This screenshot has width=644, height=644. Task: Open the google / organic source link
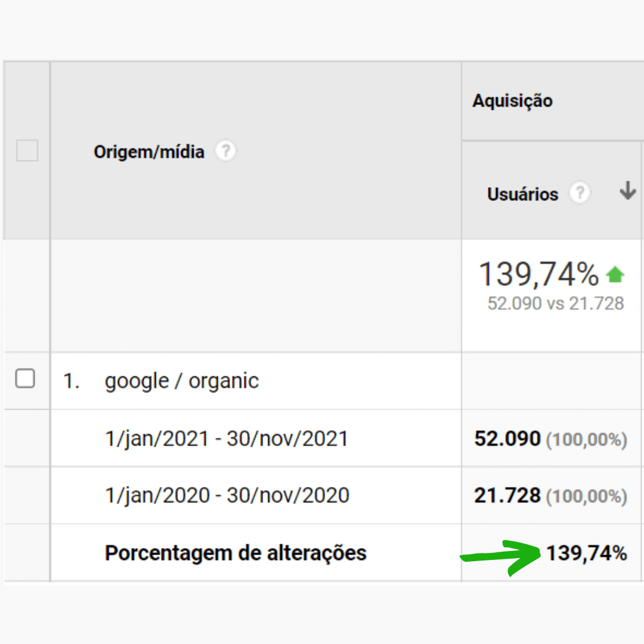[x=181, y=380]
